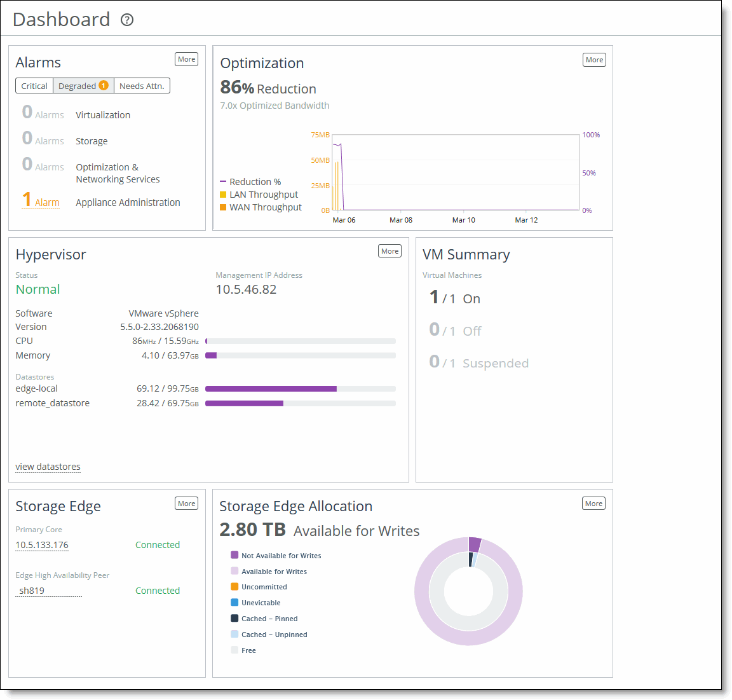
Task: Switch to the Needs Attn. tab
Action: pos(141,85)
